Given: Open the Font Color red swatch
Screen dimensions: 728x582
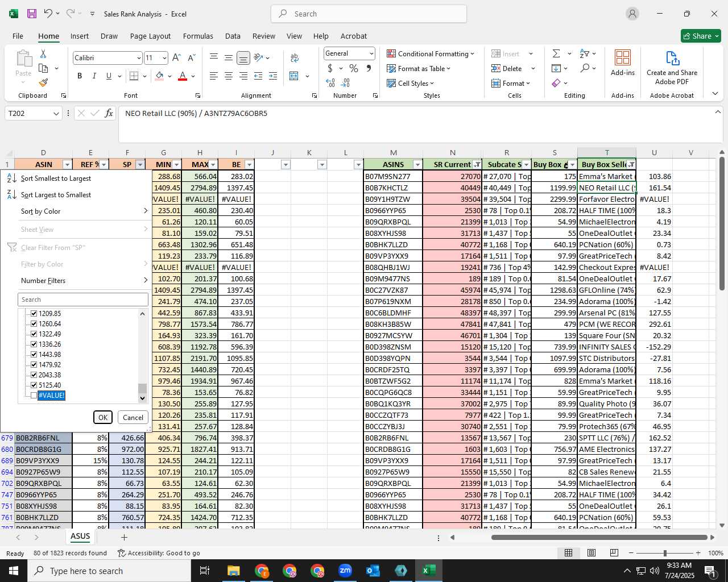Looking at the screenshot, I should (x=183, y=76).
